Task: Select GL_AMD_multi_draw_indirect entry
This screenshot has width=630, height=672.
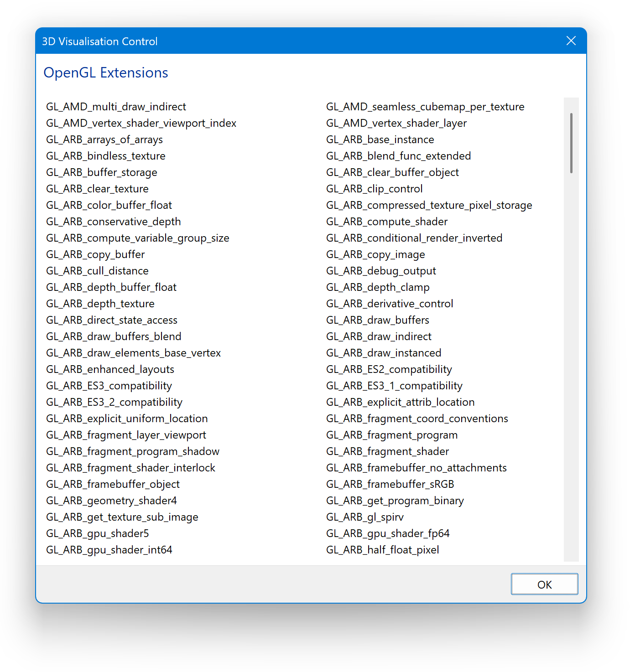Action: [x=116, y=107]
